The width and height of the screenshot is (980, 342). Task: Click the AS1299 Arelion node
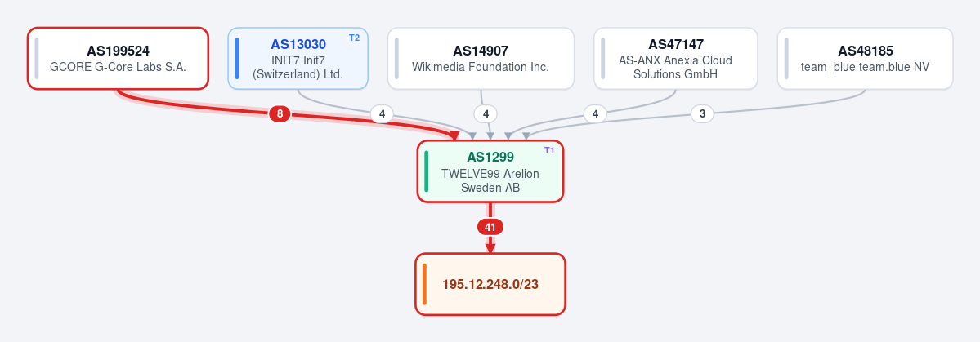(490, 171)
